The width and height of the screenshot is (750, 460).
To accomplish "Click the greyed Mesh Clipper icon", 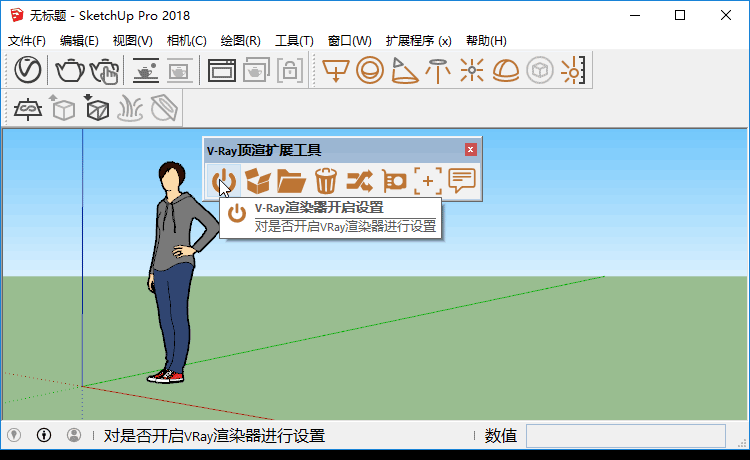I will [164, 108].
